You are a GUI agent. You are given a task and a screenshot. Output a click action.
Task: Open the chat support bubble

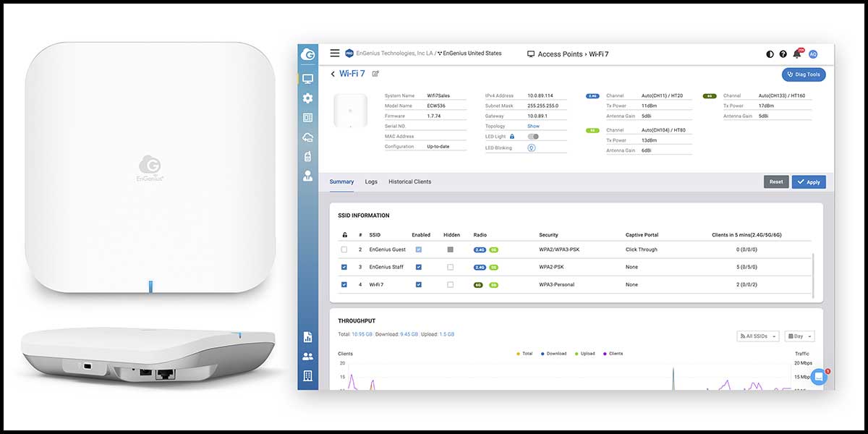(x=819, y=377)
